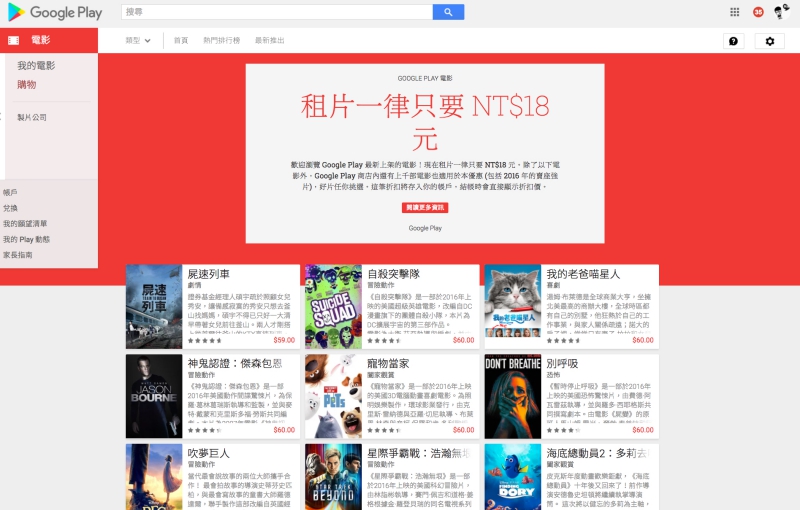Open the Don't Breathe poster thumbnail
The height and width of the screenshot is (510, 800).
pyautogui.click(x=513, y=396)
